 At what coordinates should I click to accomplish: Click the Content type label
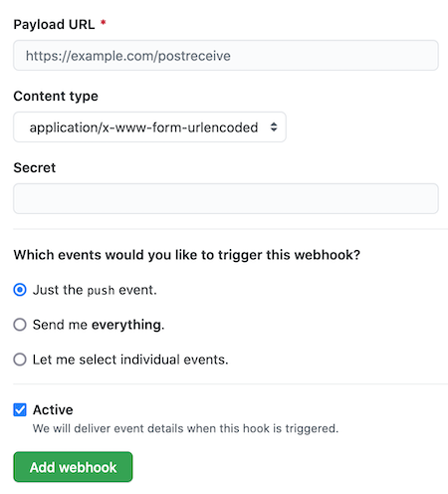pos(56,96)
